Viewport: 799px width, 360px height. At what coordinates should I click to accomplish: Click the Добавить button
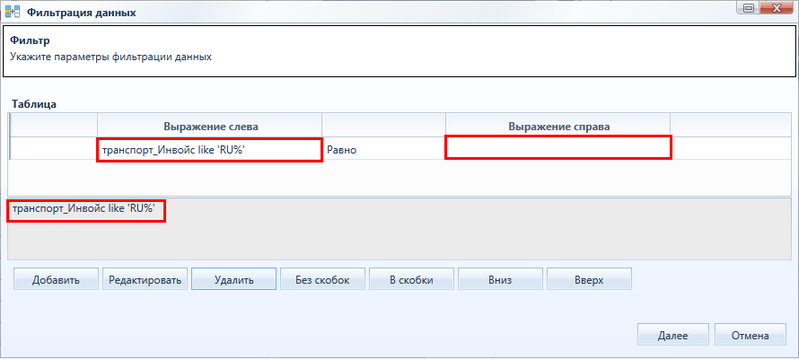[x=56, y=279]
